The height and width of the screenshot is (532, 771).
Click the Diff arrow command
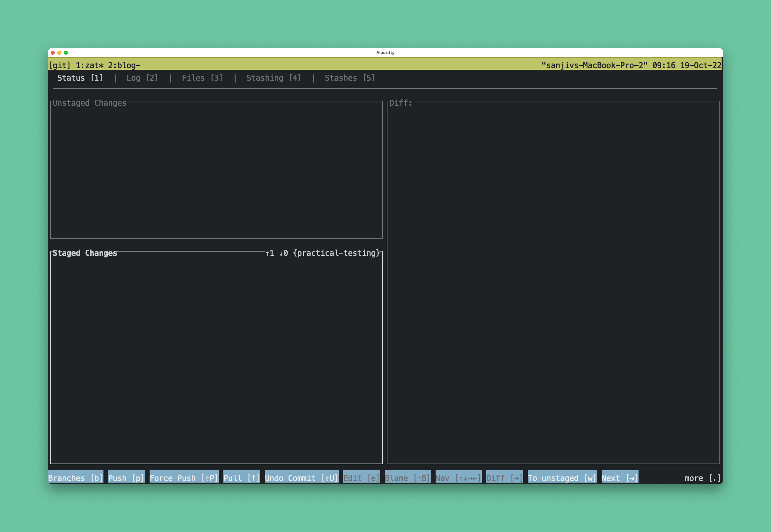(x=504, y=478)
